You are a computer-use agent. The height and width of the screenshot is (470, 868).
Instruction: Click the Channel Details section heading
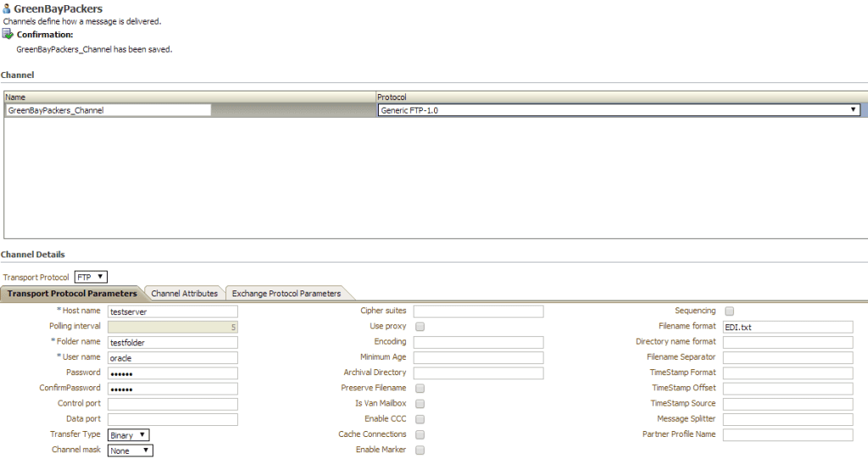(33, 254)
